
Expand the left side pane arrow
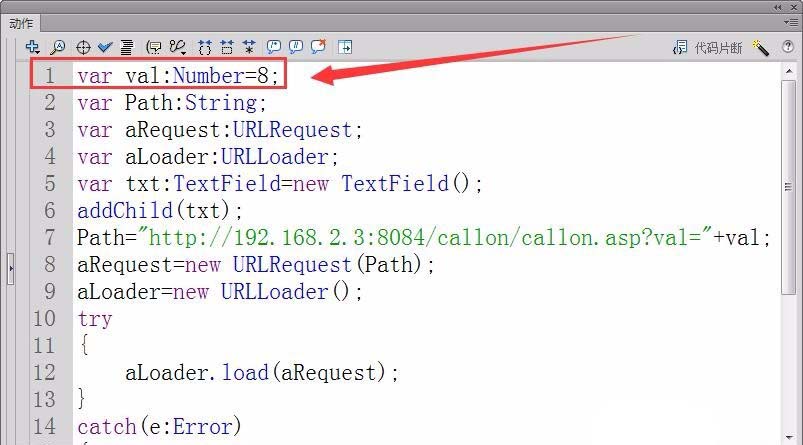click(11, 268)
